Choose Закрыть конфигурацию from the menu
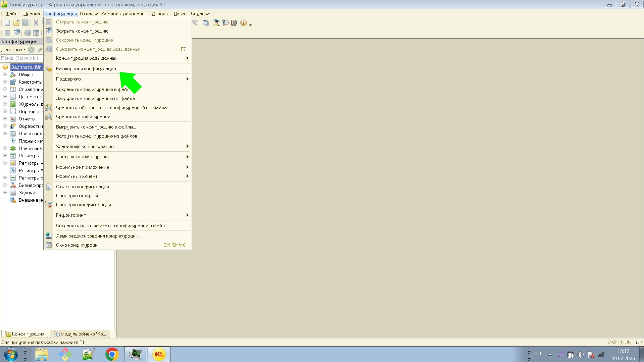644x362 pixels. tap(82, 31)
